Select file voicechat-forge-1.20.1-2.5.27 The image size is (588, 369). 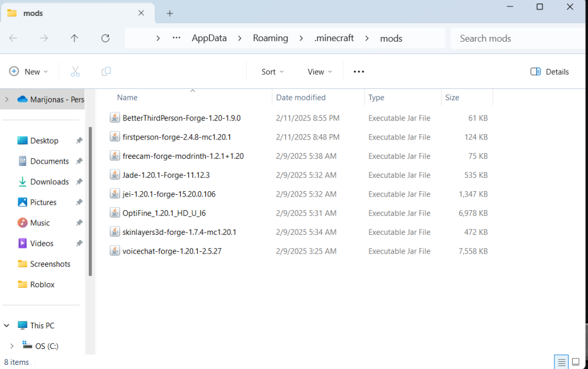pos(172,251)
